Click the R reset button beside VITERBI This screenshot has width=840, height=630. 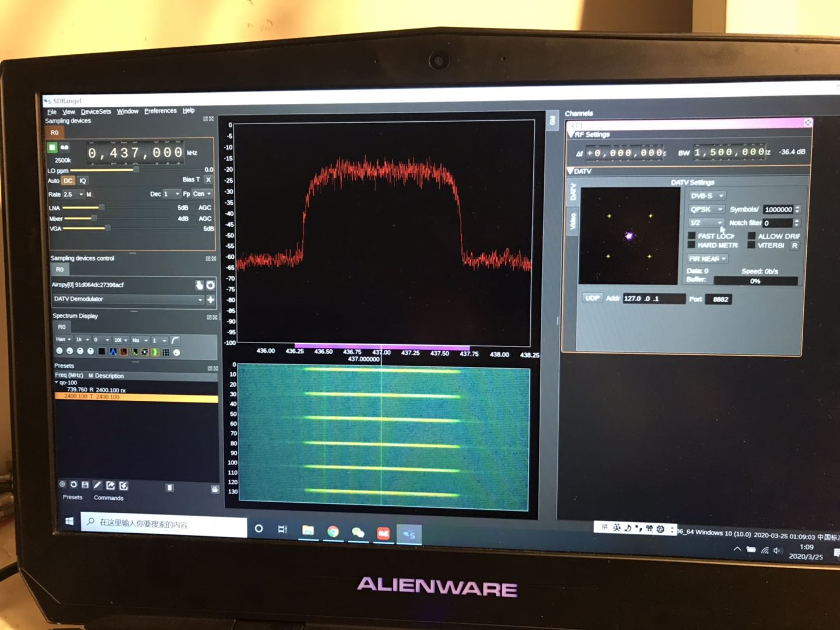tap(794, 246)
